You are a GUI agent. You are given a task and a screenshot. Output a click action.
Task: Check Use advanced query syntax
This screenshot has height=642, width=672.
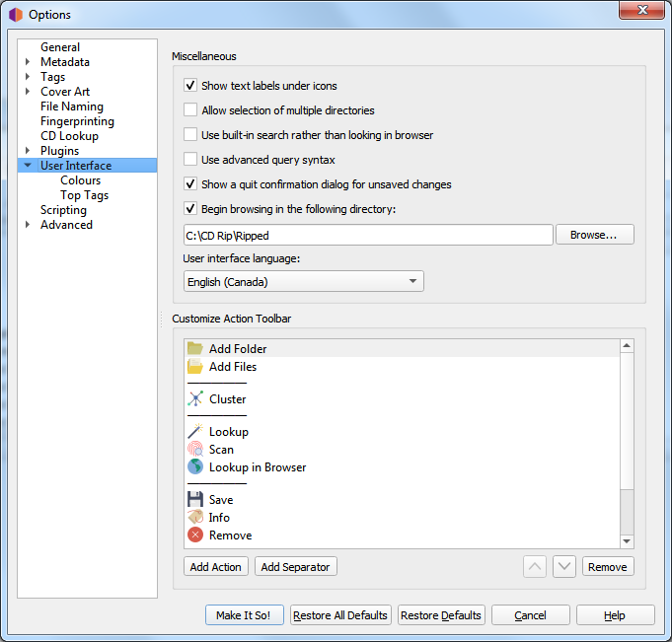click(191, 160)
